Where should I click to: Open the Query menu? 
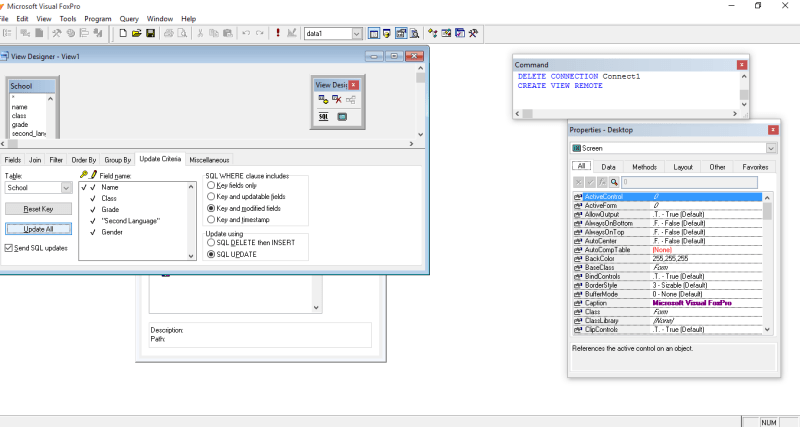pyautogui.click(x=129, y=18)
